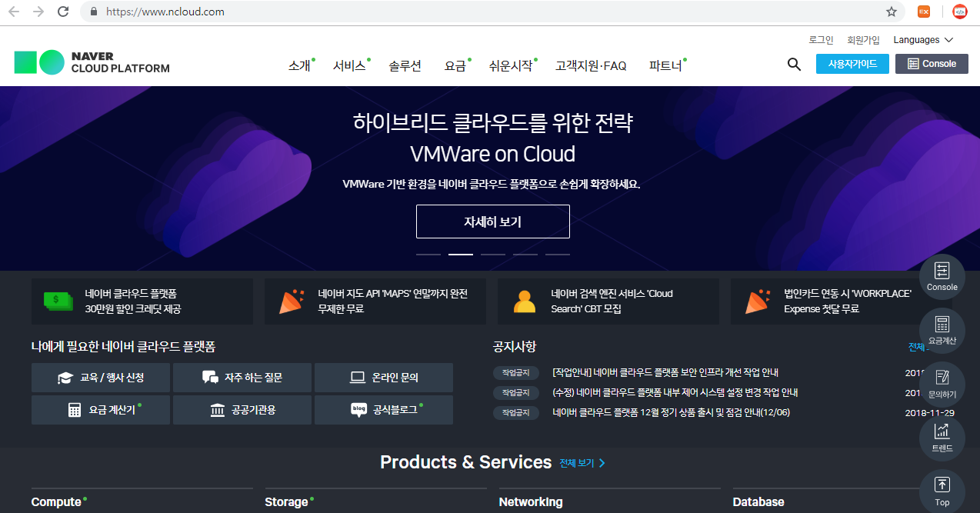The width and height of the screenshot is (980, 513).
Task: Bookmark page with the star icon
Action: 892,12
